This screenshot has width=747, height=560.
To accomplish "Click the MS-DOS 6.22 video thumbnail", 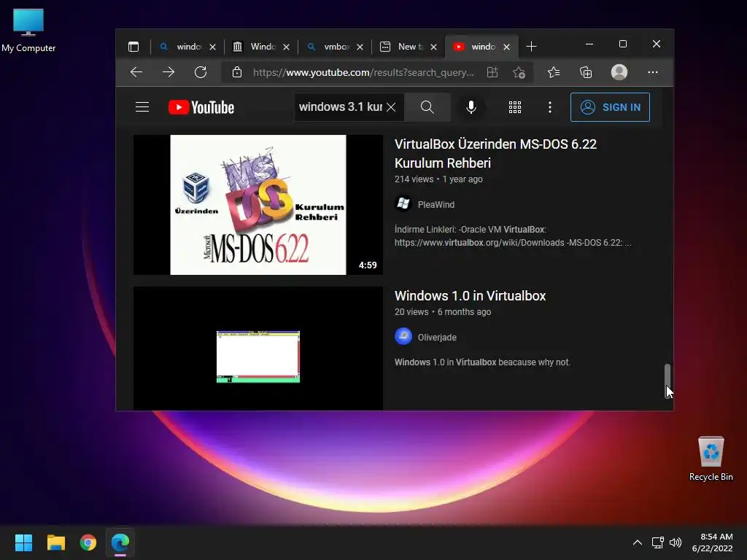I will pyautogui.click(x=258, y=205).
